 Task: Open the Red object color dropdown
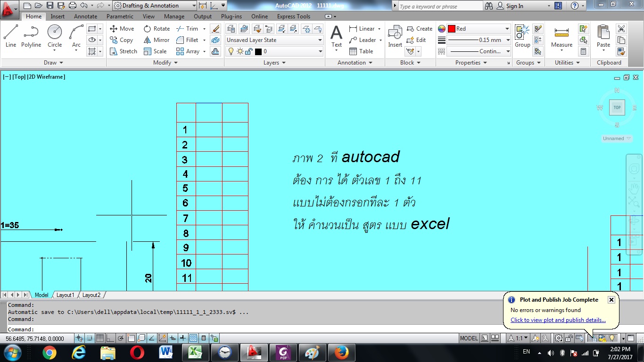(479, 29)
